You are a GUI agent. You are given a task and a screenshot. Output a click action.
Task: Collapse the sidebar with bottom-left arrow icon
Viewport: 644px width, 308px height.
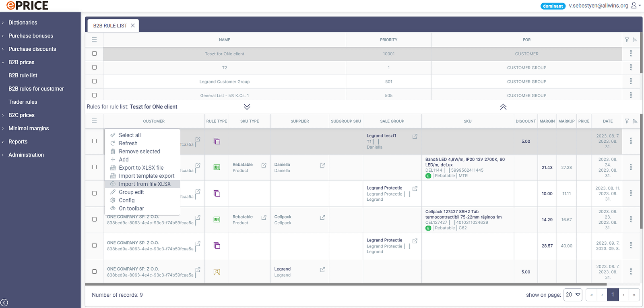(x=4, y=302)
